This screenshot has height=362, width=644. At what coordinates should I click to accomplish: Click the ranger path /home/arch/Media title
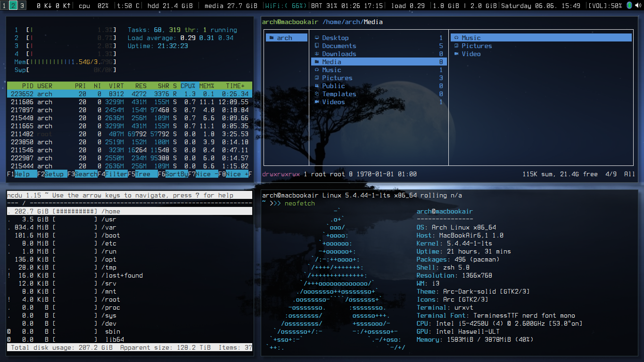352,22
